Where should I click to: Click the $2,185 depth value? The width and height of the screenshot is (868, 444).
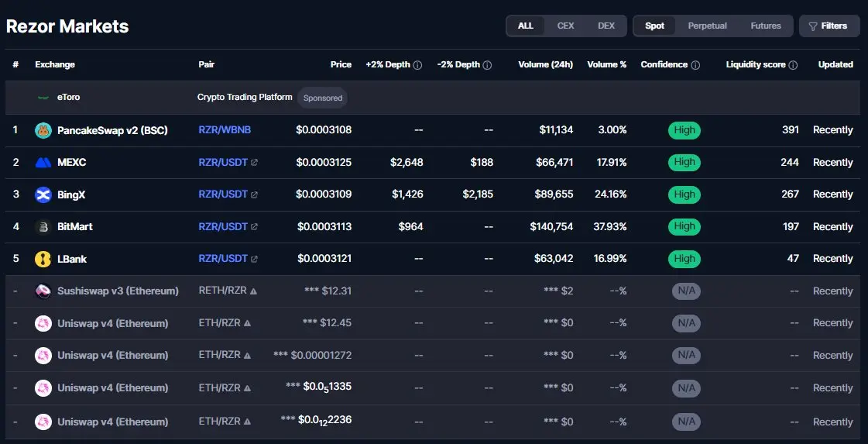(478, 194)
